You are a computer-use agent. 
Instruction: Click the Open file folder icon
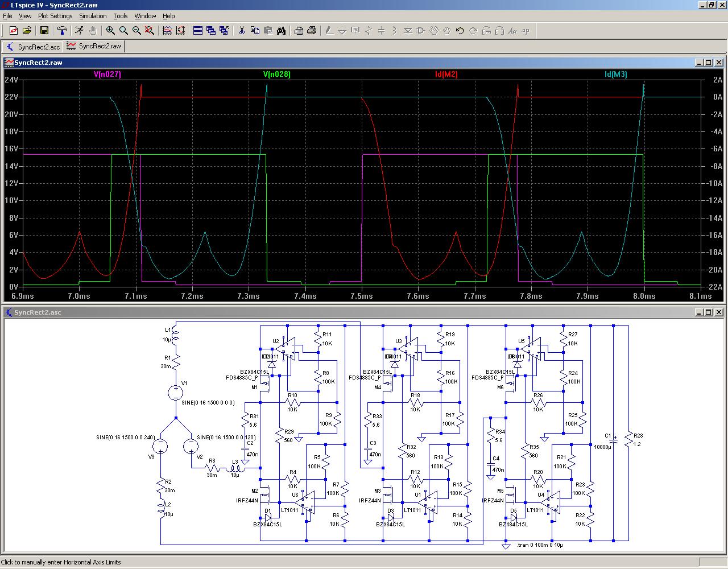[27, 31]
